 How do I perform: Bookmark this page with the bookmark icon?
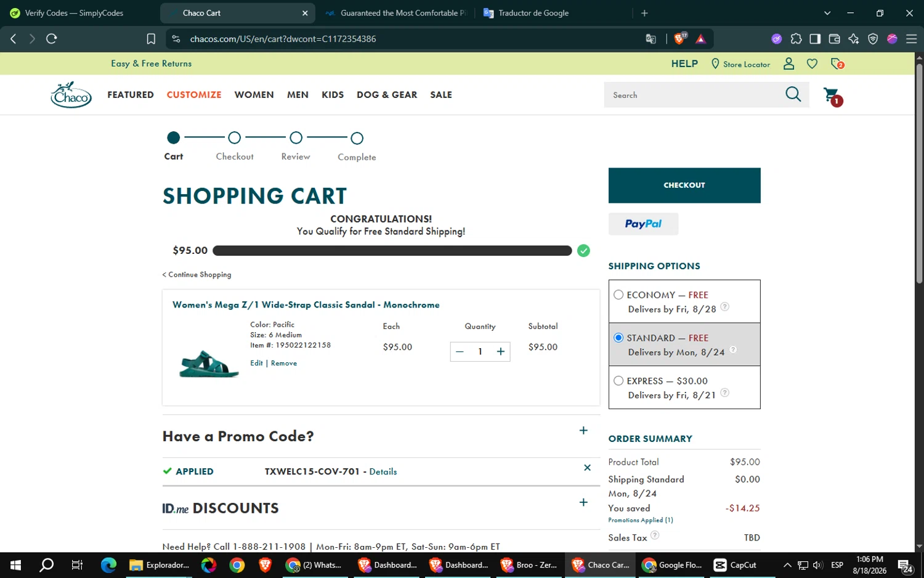tap(151, 39)
